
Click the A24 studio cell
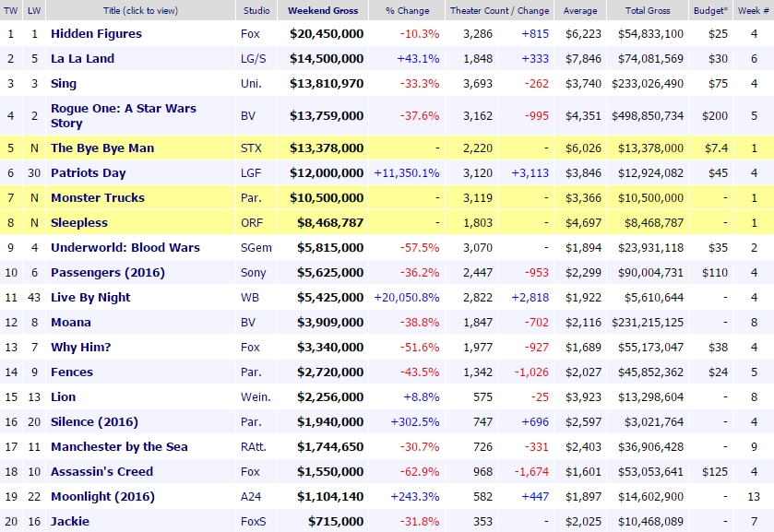[x=251, y=496]
